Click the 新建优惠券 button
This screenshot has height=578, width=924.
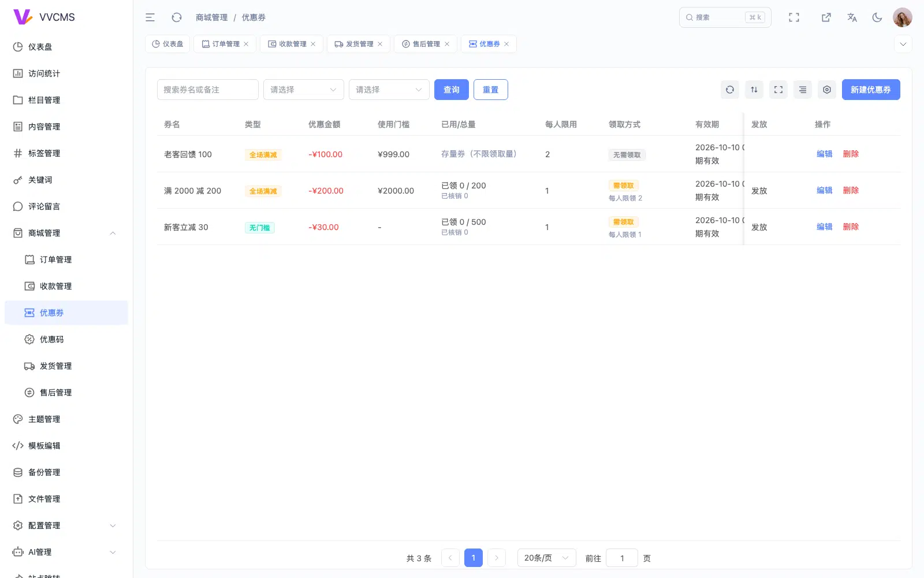(x=871, y=90)
